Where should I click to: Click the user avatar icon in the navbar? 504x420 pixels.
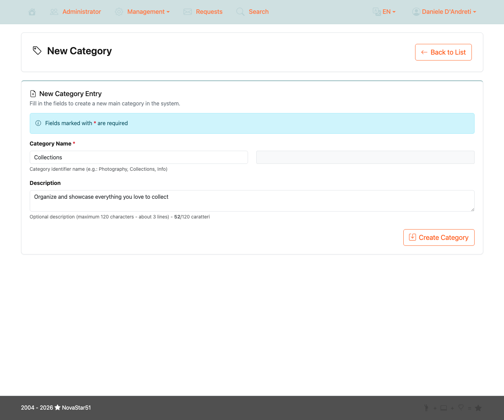[416, 11]
